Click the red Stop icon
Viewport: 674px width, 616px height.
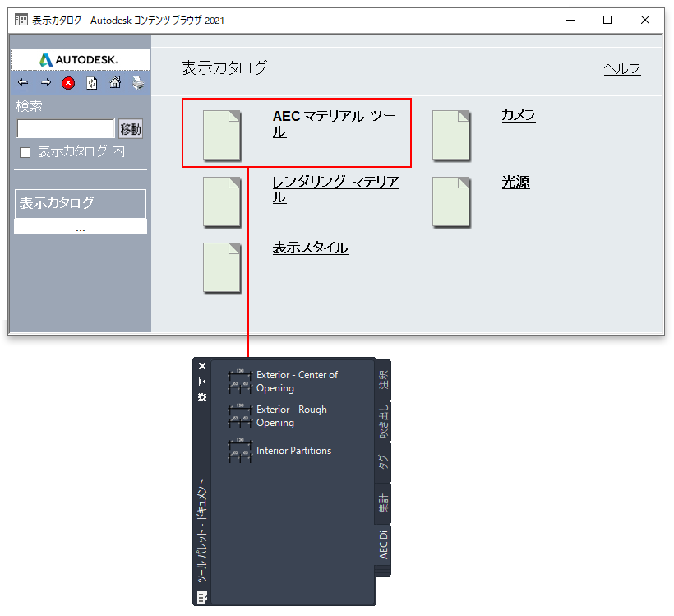click(68, 83)
